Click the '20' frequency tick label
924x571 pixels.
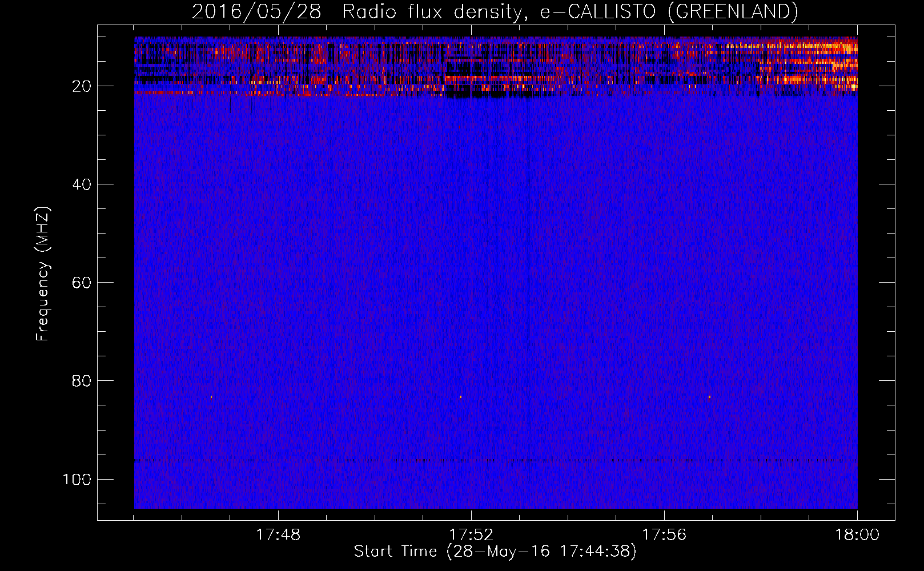[82, 86]
